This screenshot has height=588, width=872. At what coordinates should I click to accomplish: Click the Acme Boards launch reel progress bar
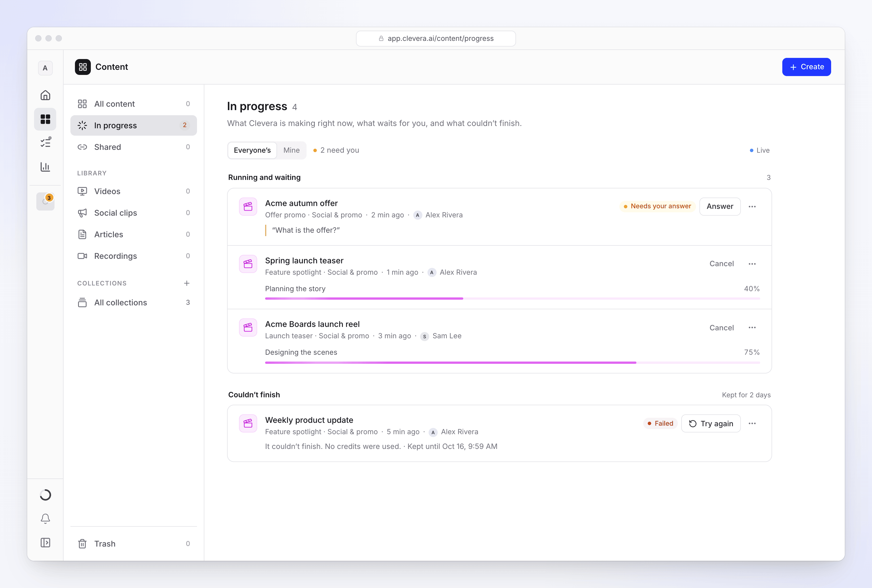pyautogui.click(x=512, y=363)
